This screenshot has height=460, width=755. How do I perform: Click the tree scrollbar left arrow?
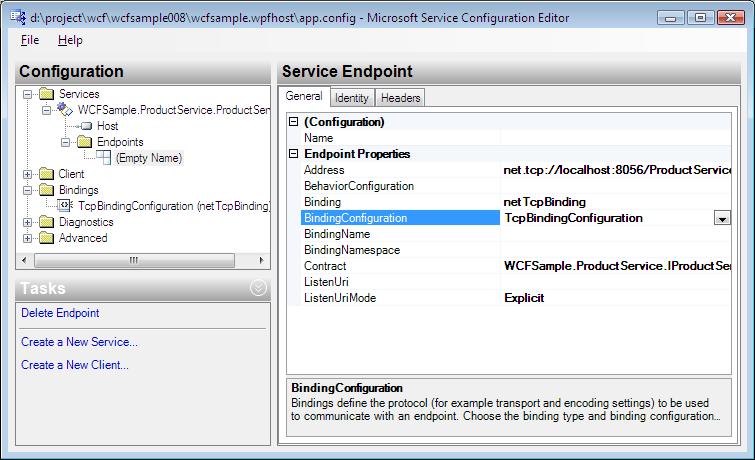click(x=25, y=260)
